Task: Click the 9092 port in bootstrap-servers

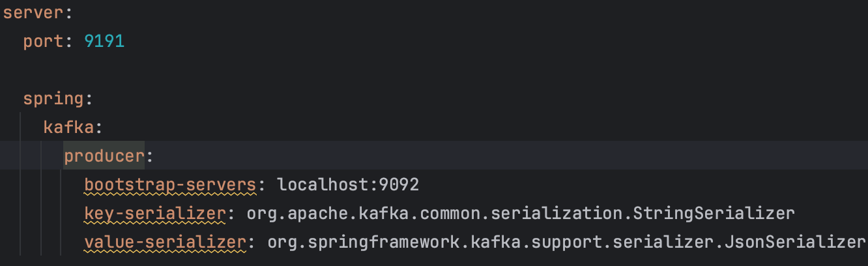Action: tap(399, 185)
